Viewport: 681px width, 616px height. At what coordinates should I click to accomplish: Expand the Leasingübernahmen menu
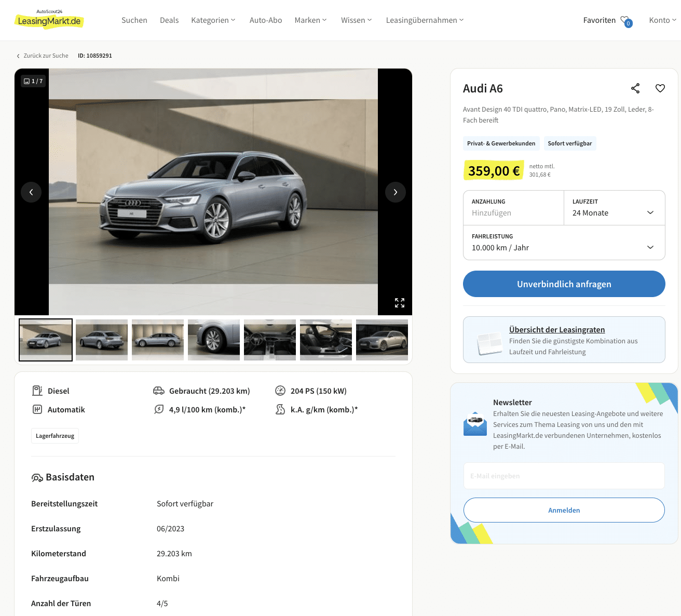(425, 20)
